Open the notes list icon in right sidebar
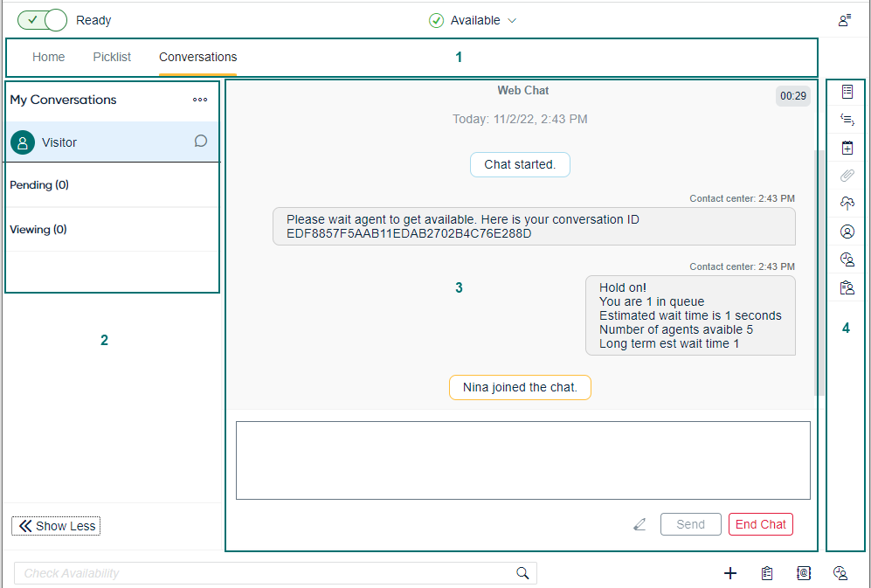 [x=846, y=92]
